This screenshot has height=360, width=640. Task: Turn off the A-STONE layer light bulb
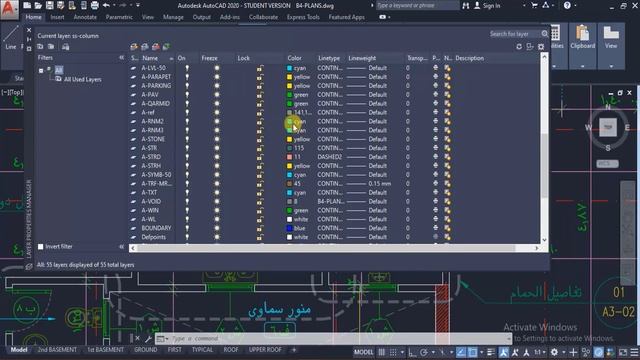pos(187,139)
